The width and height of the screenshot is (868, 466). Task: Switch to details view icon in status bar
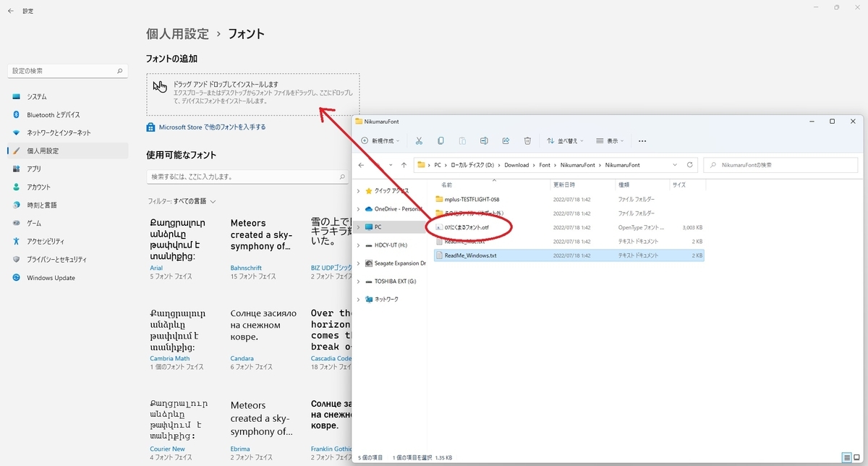point(847,457)
